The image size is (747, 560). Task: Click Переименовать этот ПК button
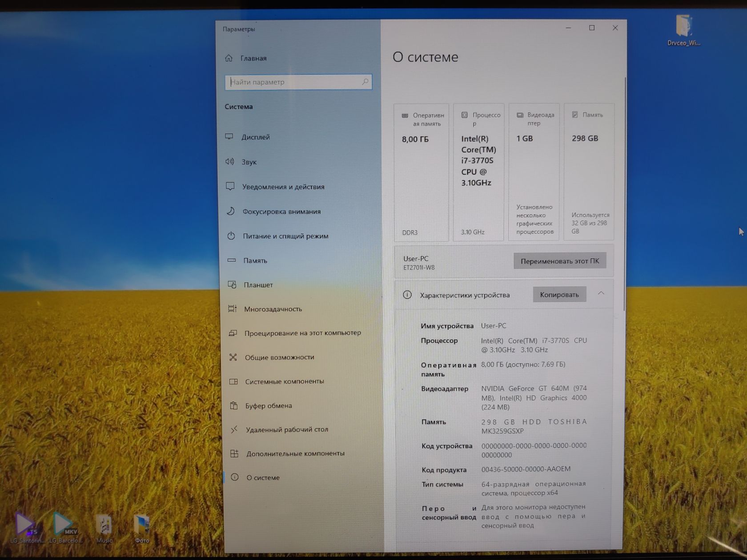(x=560, y=261)
